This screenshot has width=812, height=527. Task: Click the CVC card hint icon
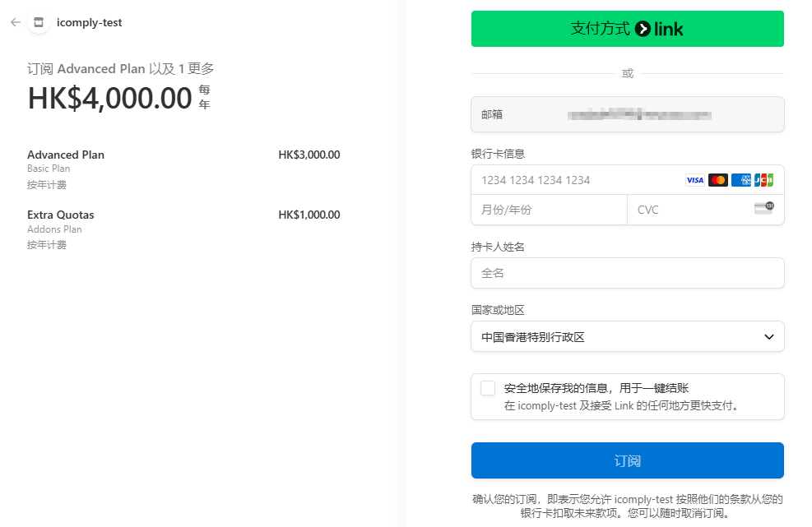tap(764, 208)
